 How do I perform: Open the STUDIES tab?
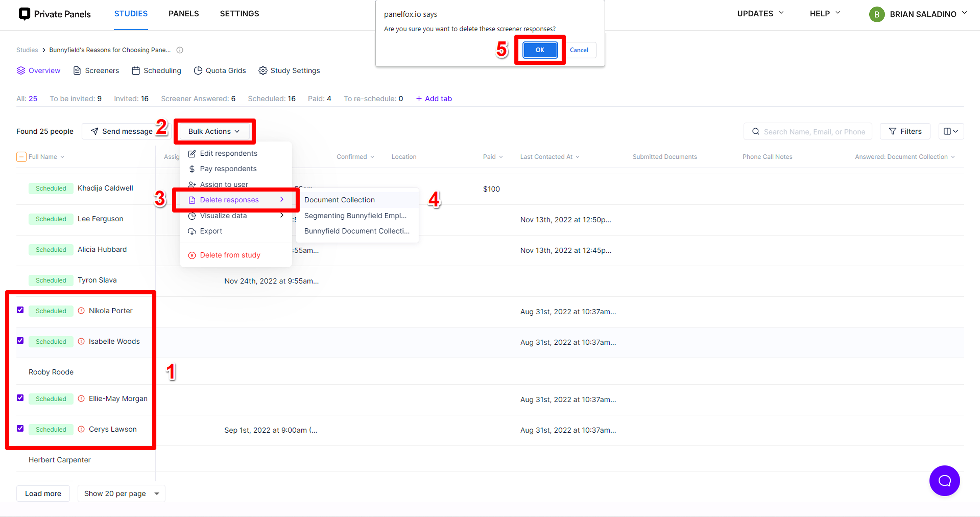(x=131, y=14)
